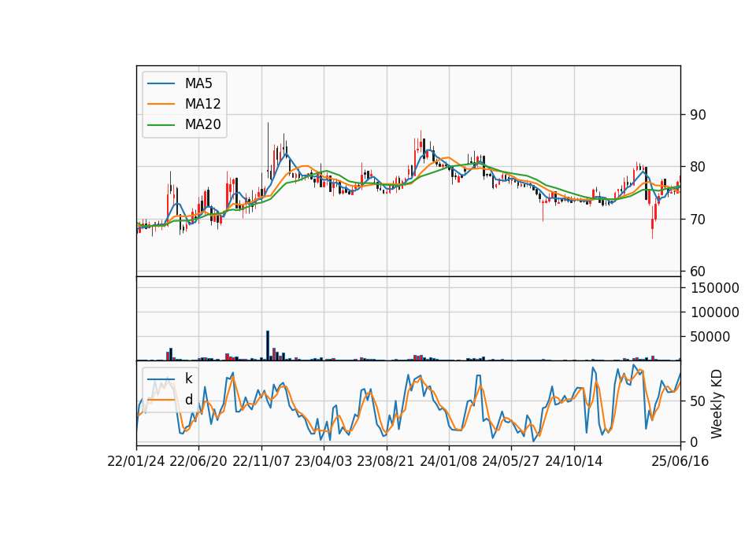Click the tallest volume bar near 22/11/07
Image resolution: width=756 pixels, height=543 pixels.
click(x=268, y=345)
